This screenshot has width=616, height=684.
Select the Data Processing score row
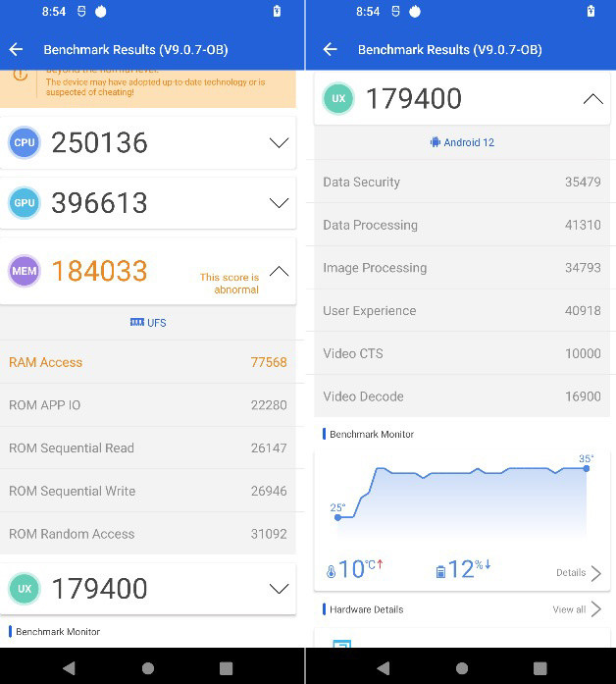[462, 225]
